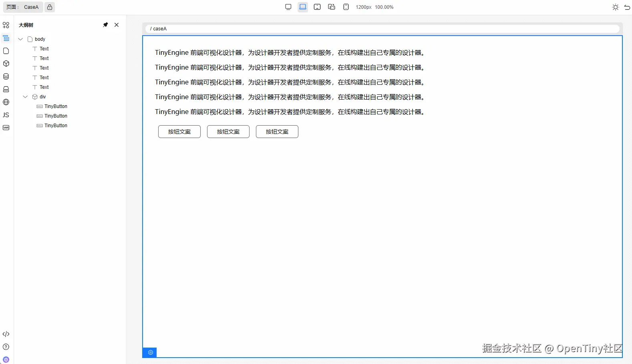
Task: Open the materials panel icon in sidebar
Action: coord(6,25)
